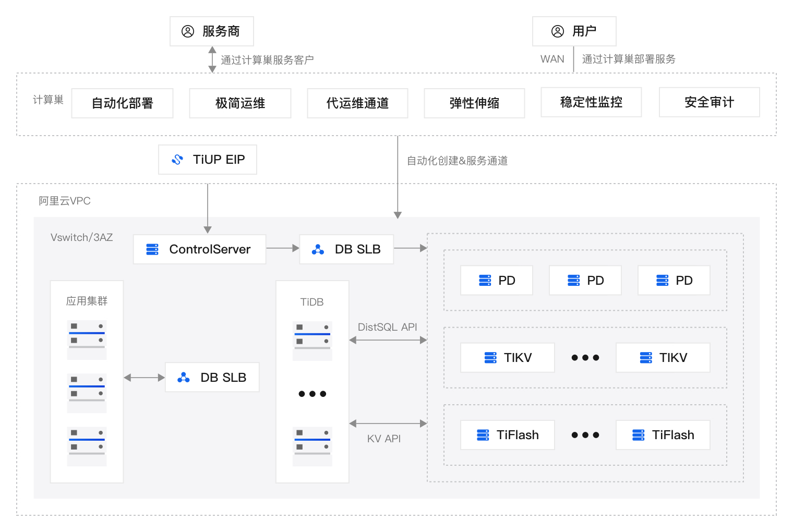This screenshot has width=793, height=532.
Task: Click the right TiFlash server icon
Action: pyautogui.click(x=639, y=435)
